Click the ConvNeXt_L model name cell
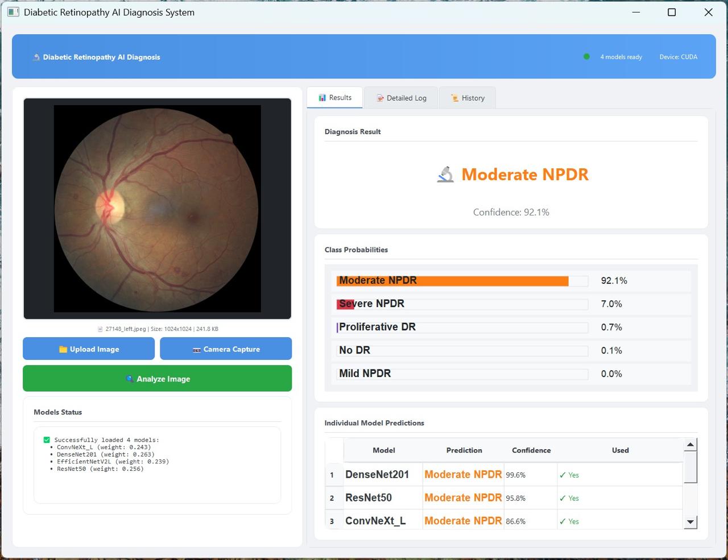This screenshot has height=560, width=728. (383, 521)
